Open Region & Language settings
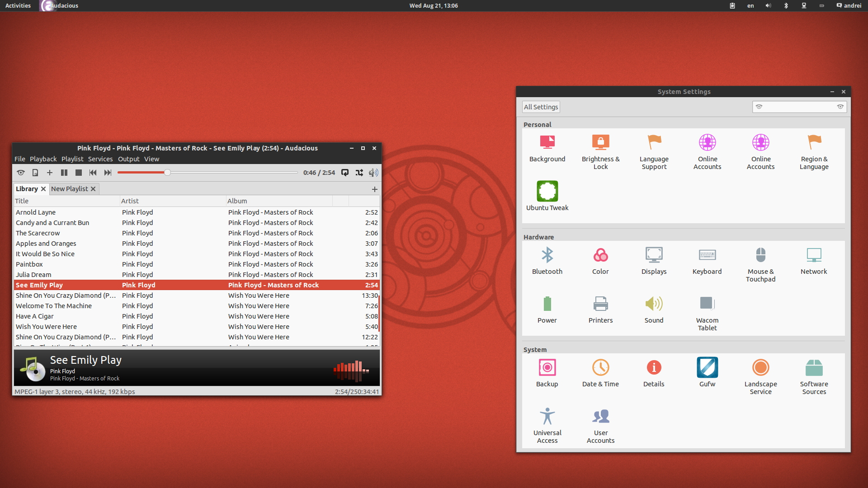The height and width of the screenshot is (488, 868). [x=814, y=152]
